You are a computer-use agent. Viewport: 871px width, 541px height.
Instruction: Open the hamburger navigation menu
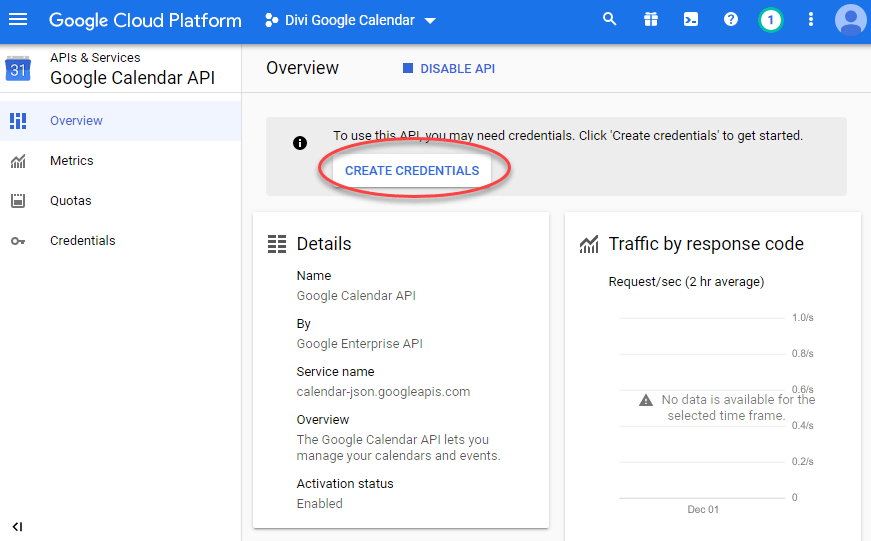pyautogui.click(x=18, y=20)
